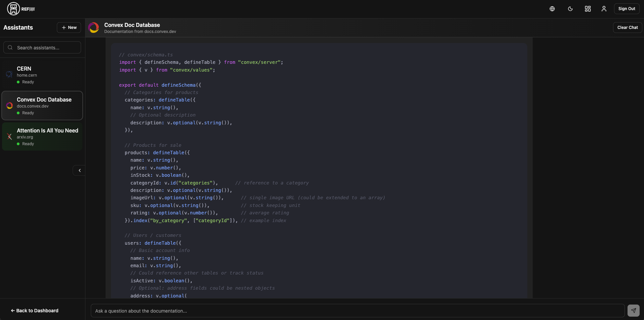Click the "// Categories for products" comment

[161, 92]
